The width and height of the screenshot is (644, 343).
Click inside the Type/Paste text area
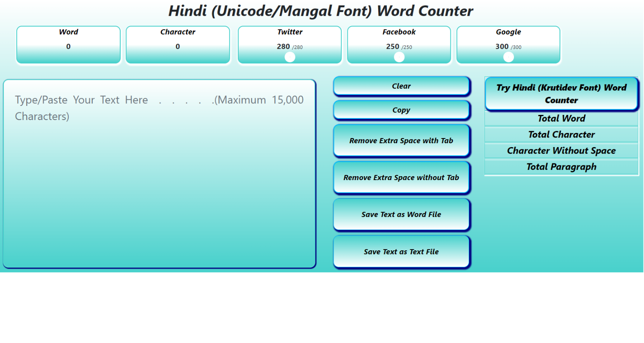click(x=159, y=171)
